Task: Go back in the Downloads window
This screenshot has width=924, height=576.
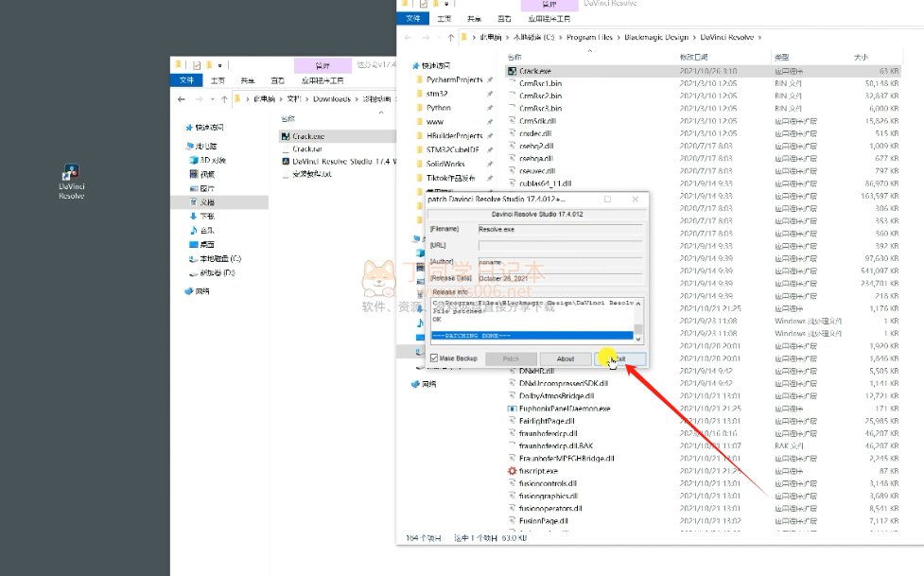Action: click(x=182, y=99)
